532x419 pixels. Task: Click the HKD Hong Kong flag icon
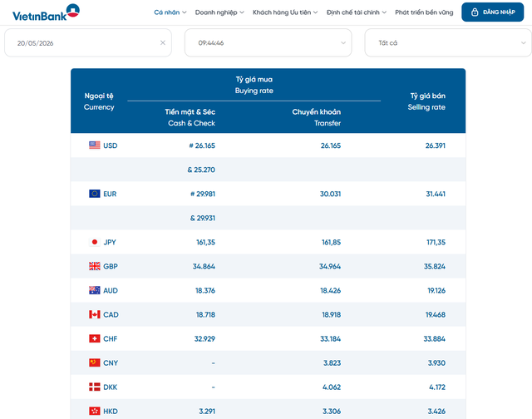94,411
